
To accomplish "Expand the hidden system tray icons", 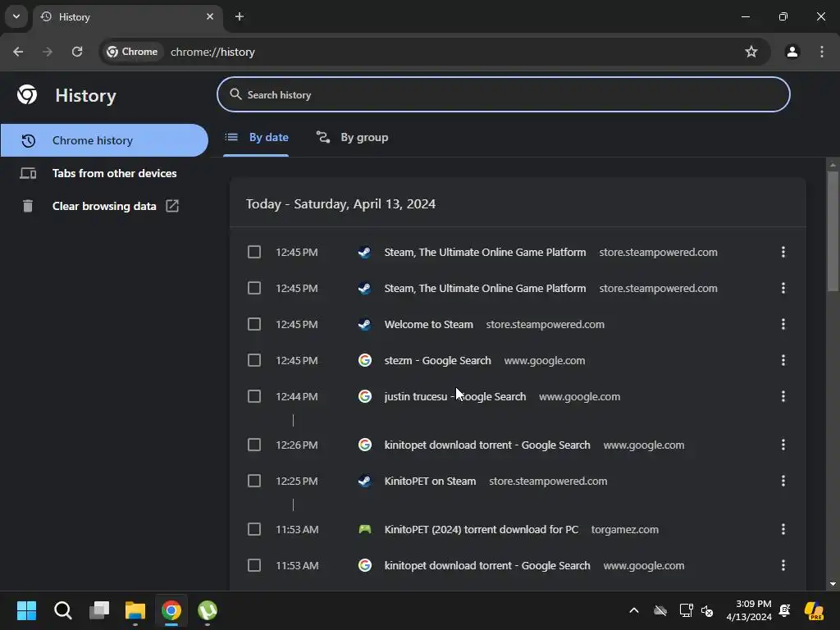I will pos(634,610).
